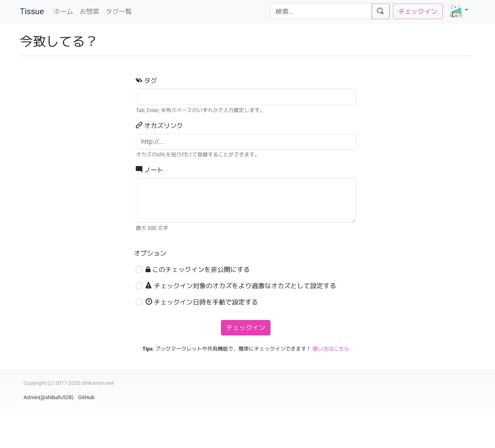Go to the お惣菜 navigation item
The width and height of the screenshot is (495, 448).
pyautogui.click(x=89, y=11)
